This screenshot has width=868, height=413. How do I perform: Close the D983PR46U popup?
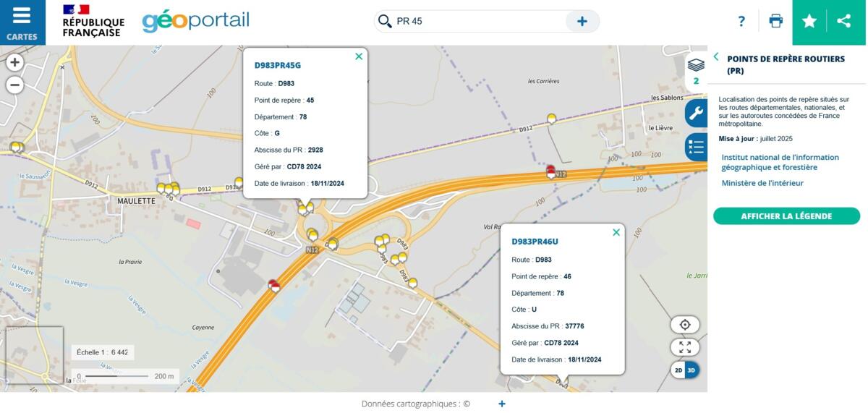click(616, 232)
